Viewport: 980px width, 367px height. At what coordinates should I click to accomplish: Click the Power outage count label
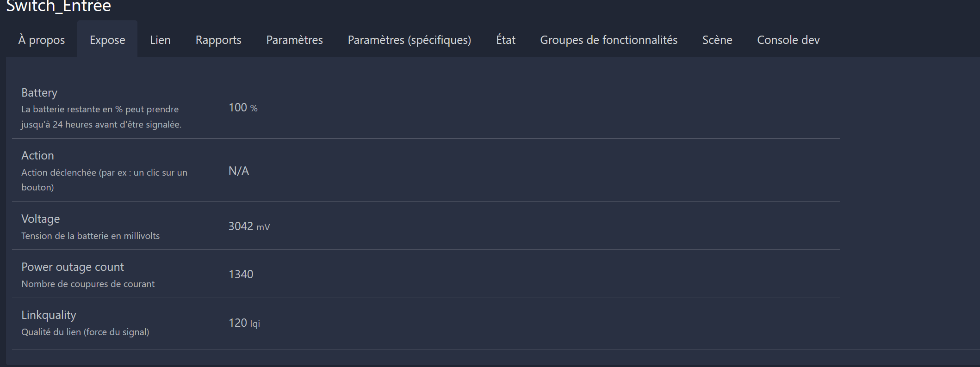click(x=73, y=267)
